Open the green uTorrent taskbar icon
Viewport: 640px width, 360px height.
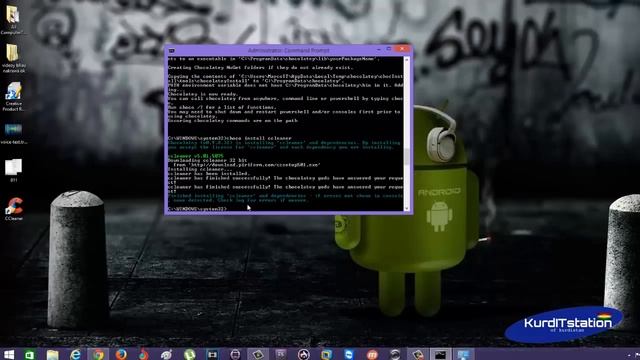point(189,354)
